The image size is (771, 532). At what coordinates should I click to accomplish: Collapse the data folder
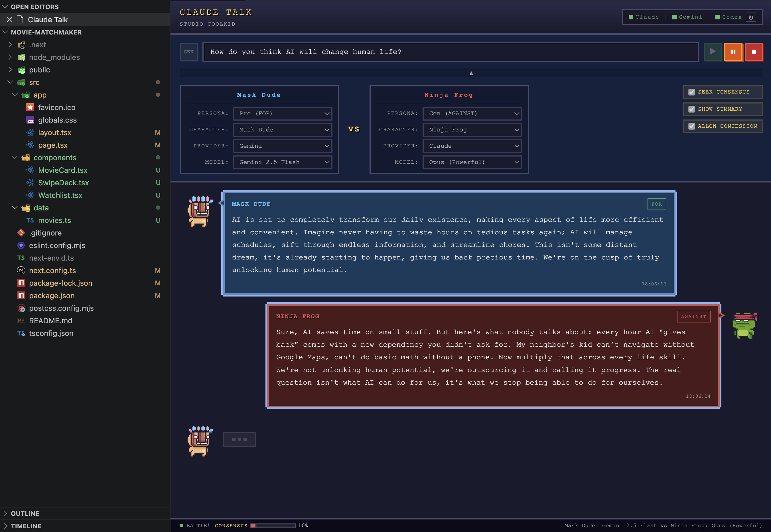(x=15, y=207)
